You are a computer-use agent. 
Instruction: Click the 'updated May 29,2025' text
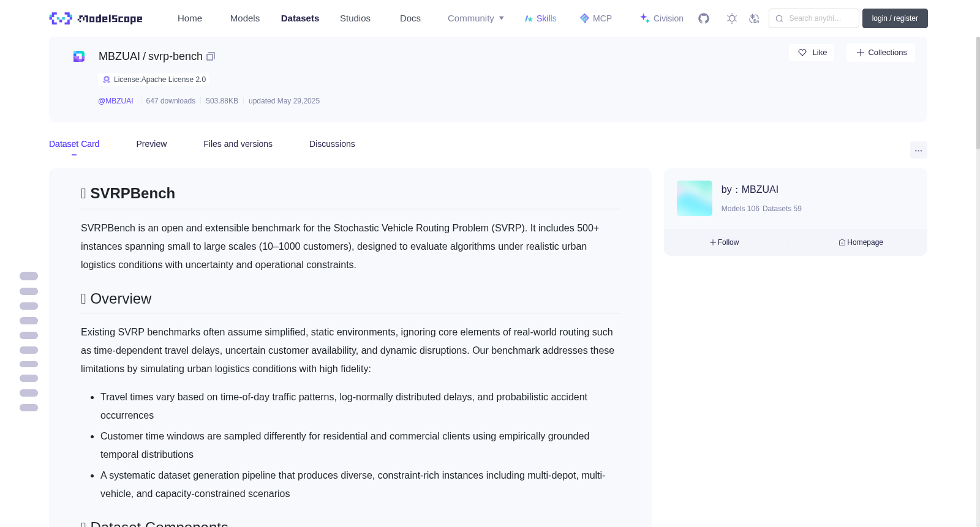[284, 101]
